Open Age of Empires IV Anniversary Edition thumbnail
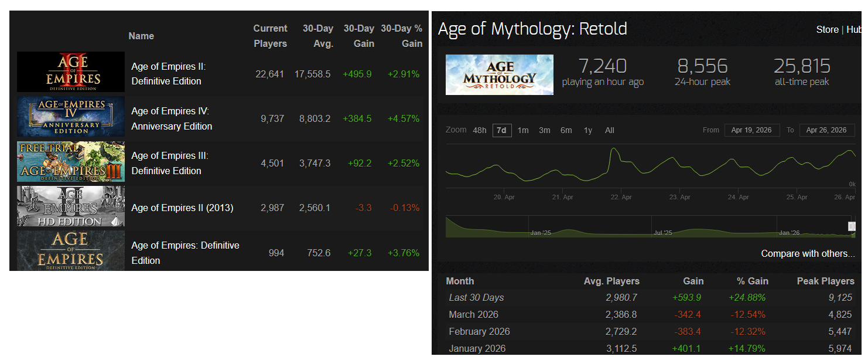This screenshot has height=363, width=868. click(71, 117)
